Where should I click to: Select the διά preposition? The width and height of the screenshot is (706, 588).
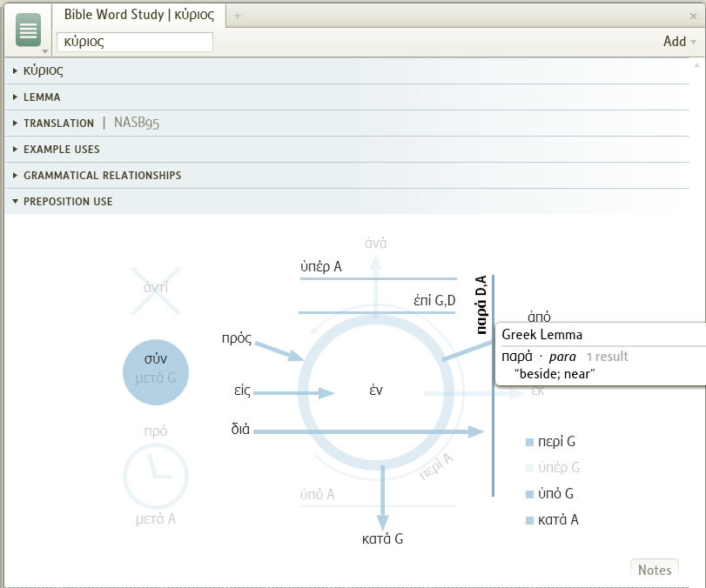(x=240, y=429)
